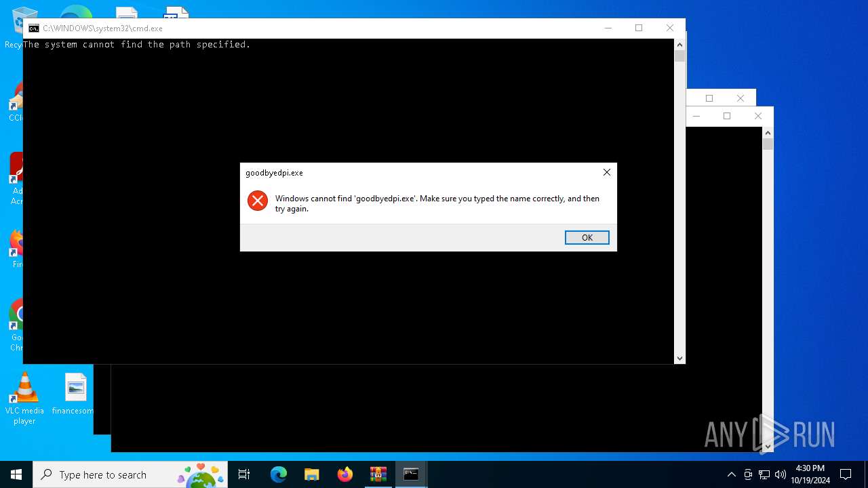This screenshot has height=488, width=868.
Task: Open the clock showing 4:30 PM
Action: tap(810, 474)
